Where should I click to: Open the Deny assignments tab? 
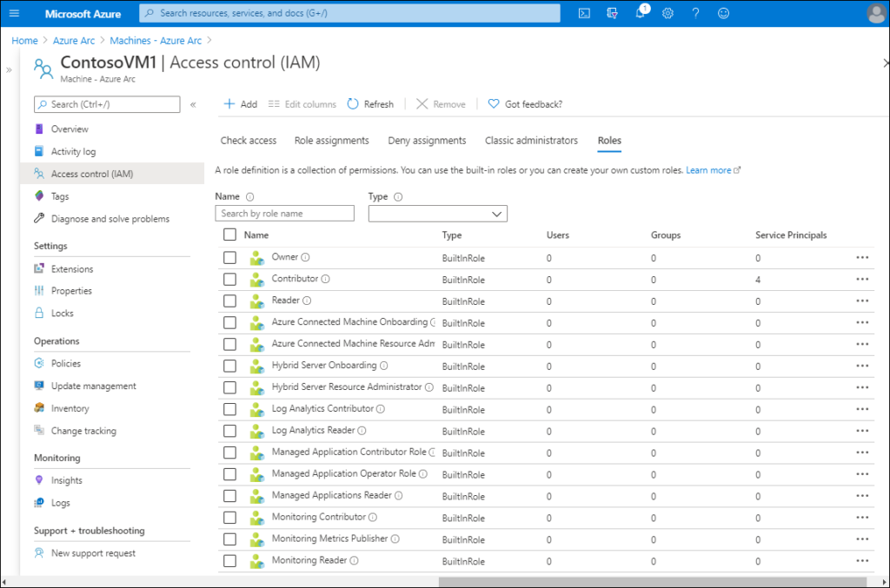tap(427, 141)
